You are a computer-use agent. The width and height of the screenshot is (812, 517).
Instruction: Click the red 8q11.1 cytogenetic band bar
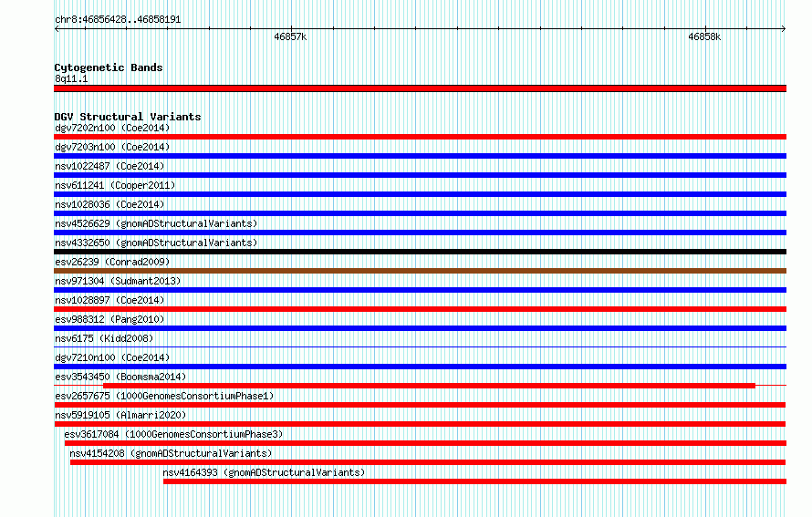pos(420,88)
